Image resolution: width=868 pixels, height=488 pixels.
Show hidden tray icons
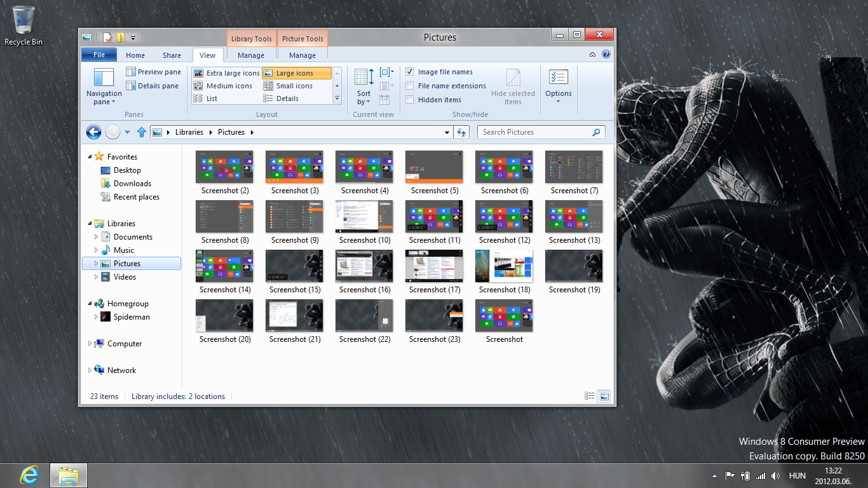click(714, 475)
